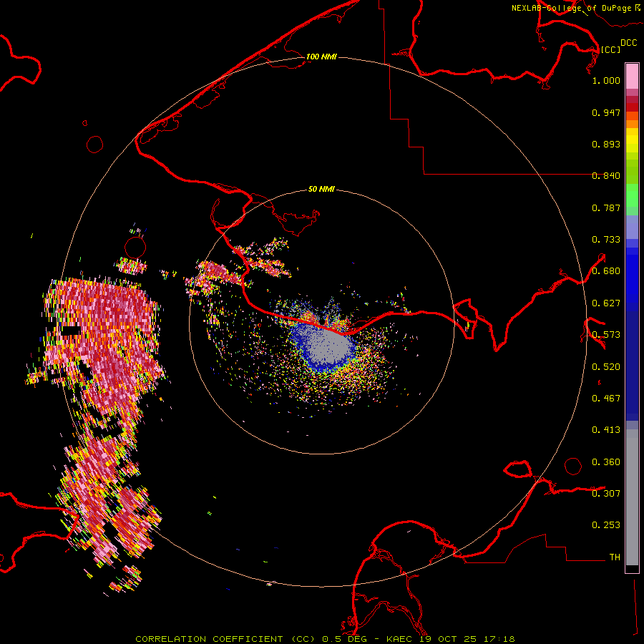Click the TH threshold label
The height and width of the screenshot is (644, 644).
tap(615, 557)
